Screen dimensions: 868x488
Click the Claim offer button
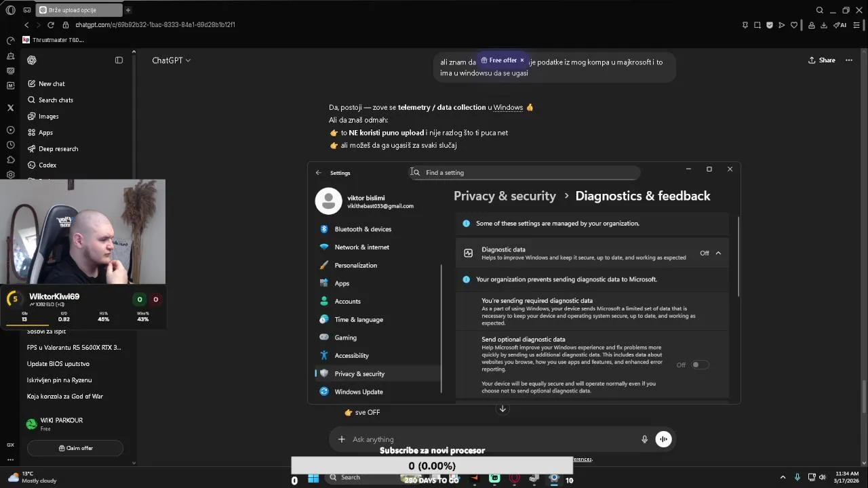coord(75,448)
